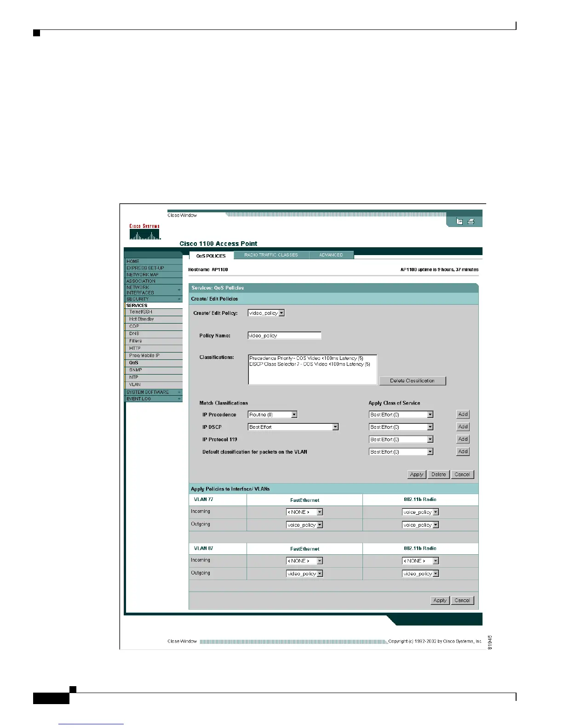Screen dimensions: 563x728
Task: Open NTP services page
Action: [154, 377]
